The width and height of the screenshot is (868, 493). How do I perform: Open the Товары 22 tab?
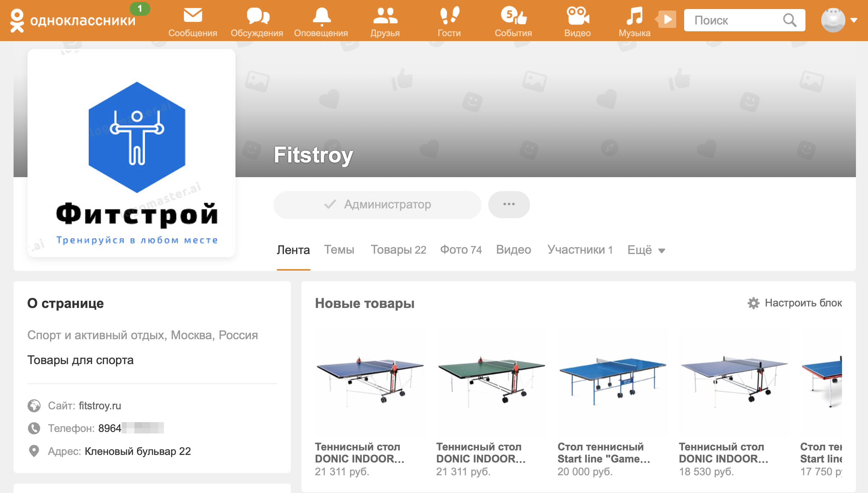point(399,250)
